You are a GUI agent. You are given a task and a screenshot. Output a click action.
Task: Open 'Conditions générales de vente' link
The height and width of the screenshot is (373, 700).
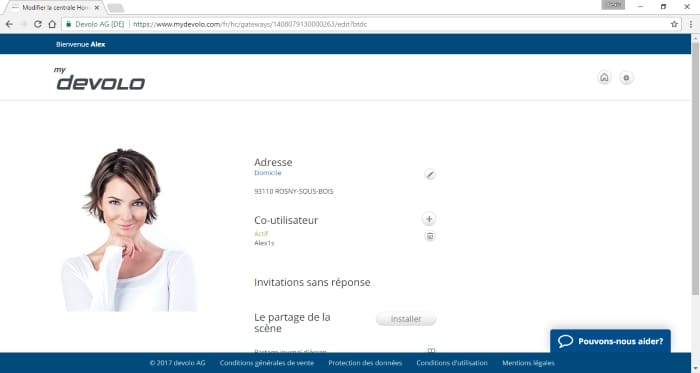point(267,363)
